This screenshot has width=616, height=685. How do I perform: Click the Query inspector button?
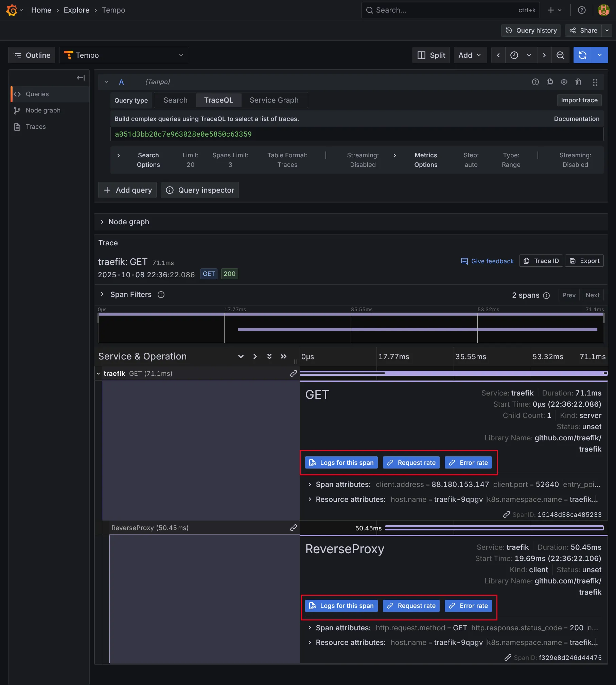[200, 190]
